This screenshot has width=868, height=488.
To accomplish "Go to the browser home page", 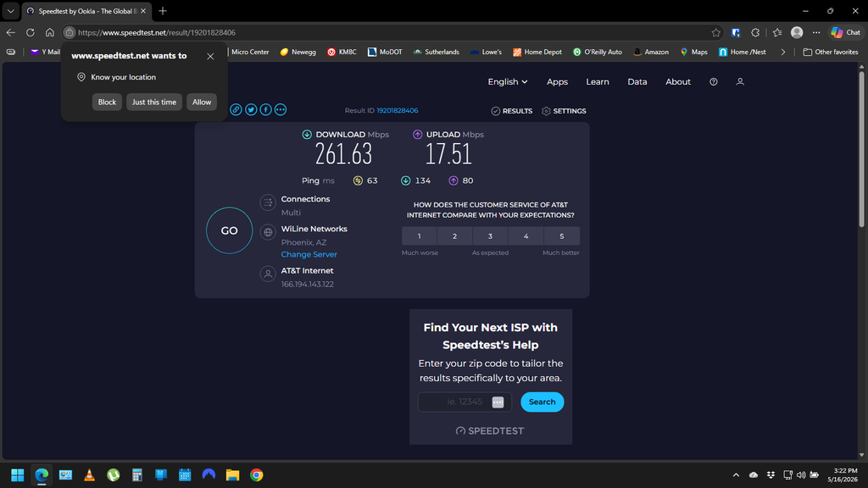I will click(x=50, y=33).
